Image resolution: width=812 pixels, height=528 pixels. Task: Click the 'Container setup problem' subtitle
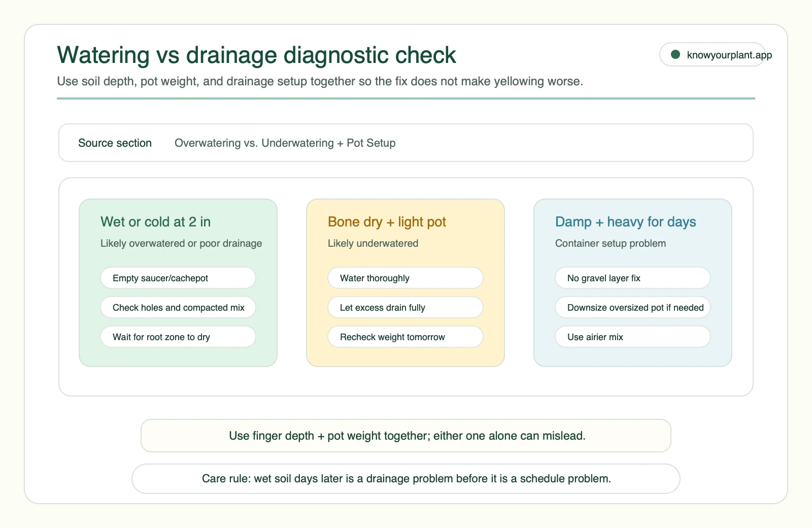click(611, 243)
